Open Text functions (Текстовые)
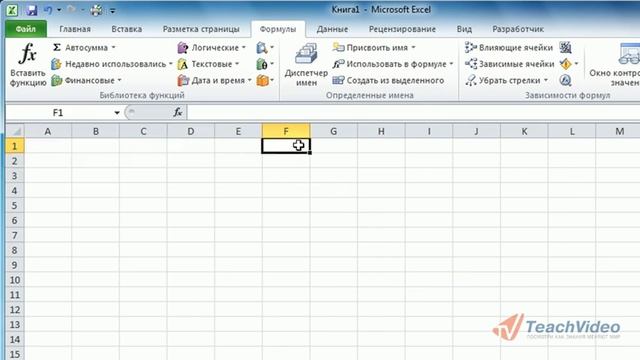 click(x=208, y=64)
